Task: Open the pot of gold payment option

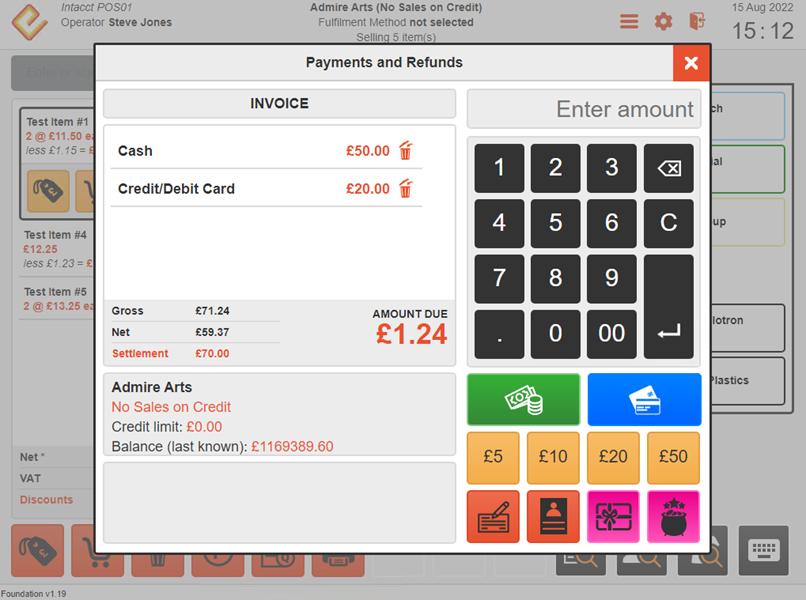Action: 673,517
